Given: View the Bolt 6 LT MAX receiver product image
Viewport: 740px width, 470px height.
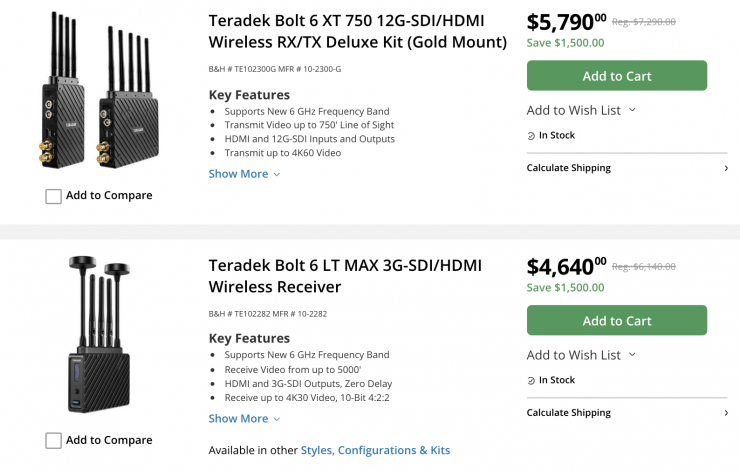Looking at the screenshot, I should [x=99, y=335].
